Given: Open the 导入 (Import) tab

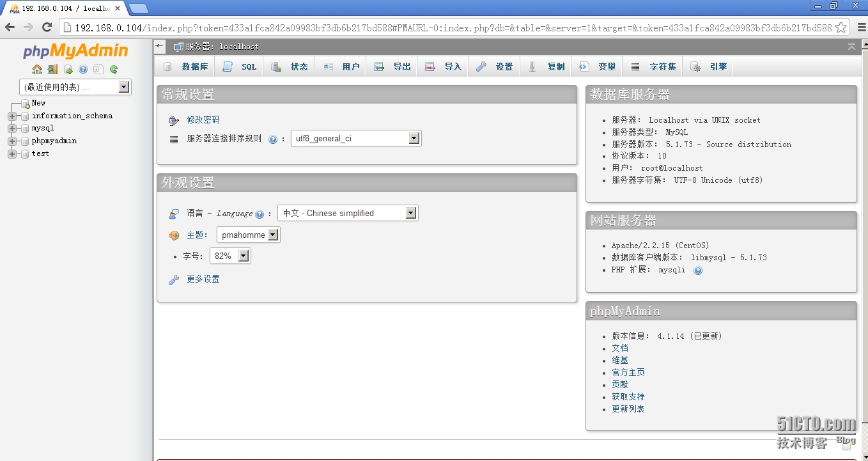Looking at the screenshot, I should [443, 66].
